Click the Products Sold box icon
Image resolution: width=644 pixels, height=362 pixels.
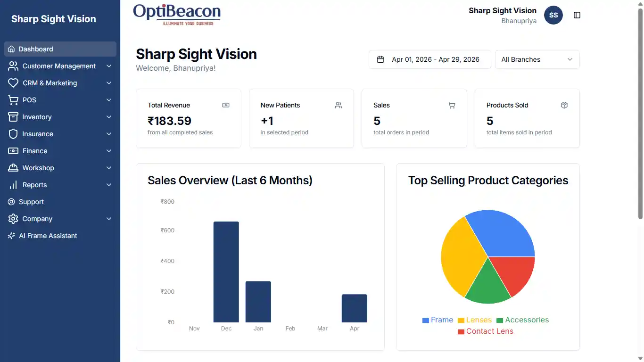(564, 105)
